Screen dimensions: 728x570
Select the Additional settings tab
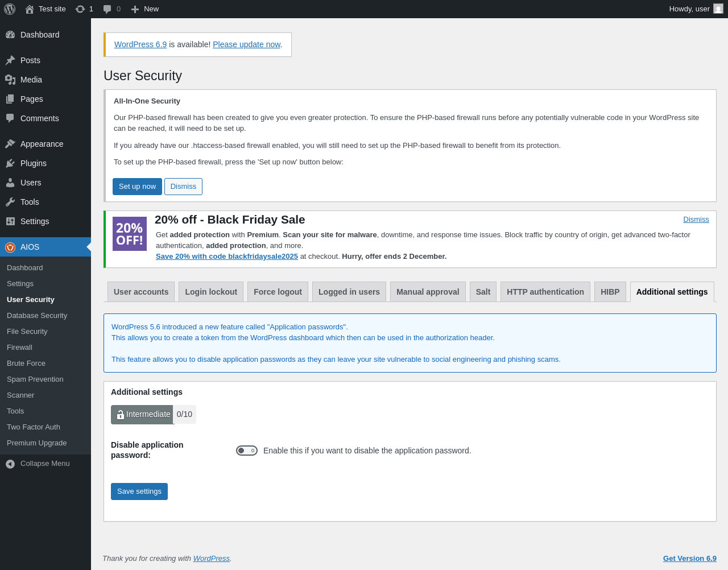pyautogui.click(x=672, y=292)
